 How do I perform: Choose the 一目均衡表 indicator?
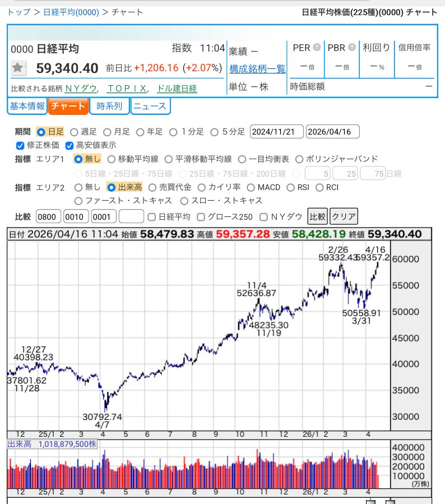click(242, 159)
